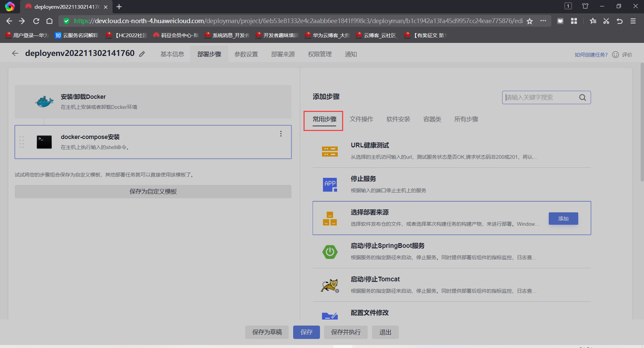Viewport: 644px width, 348px height.
Task: Click 保存并执行 button
Action: [x=346, y=332]
